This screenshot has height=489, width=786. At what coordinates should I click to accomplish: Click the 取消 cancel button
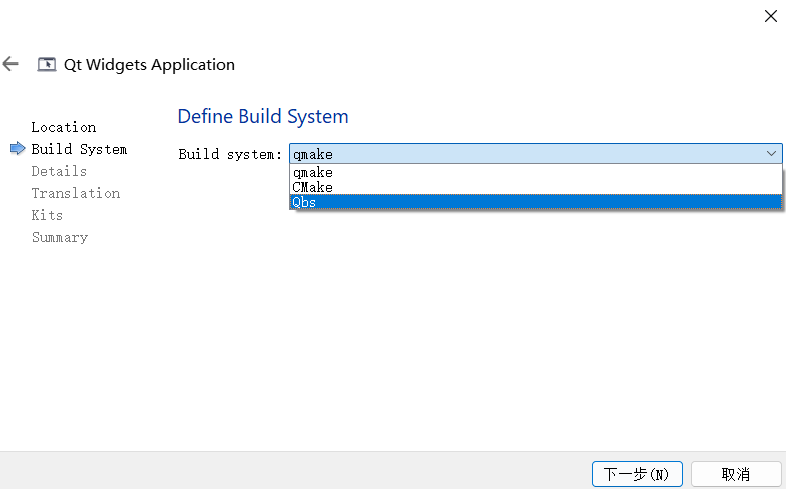[x=736, y=474]
